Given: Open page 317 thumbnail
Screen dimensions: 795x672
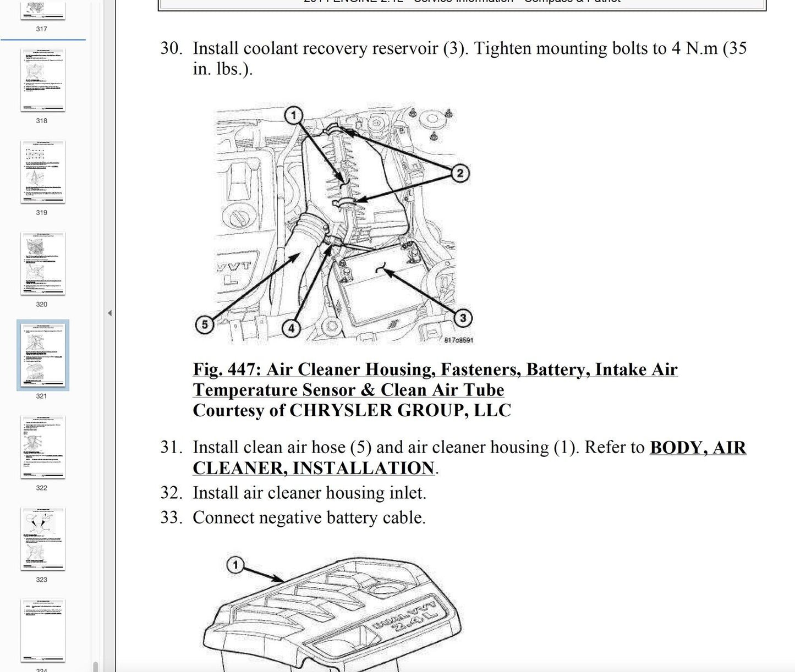Looking at the screenshot, I should (x=43, y=10).
